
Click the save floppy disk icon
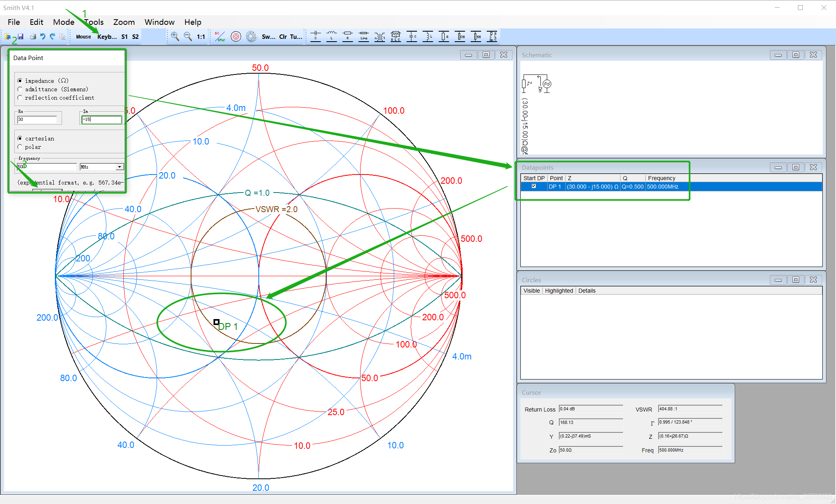[x=20, y=36]
